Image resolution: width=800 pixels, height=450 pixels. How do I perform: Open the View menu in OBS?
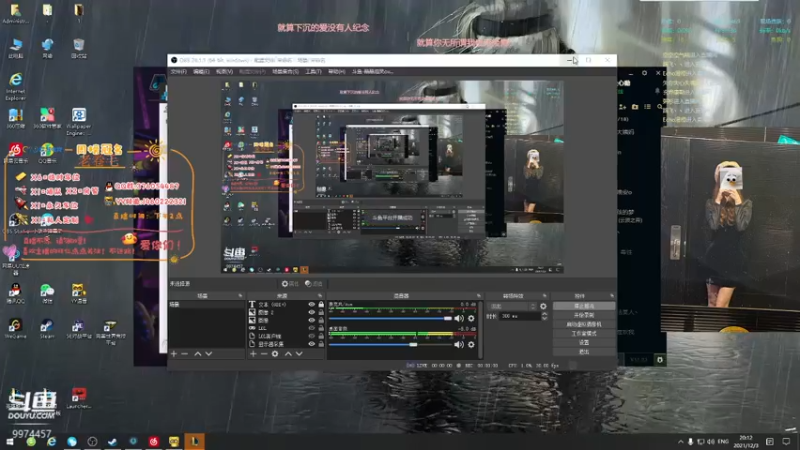pyautogui.click(x=224, y=72)
